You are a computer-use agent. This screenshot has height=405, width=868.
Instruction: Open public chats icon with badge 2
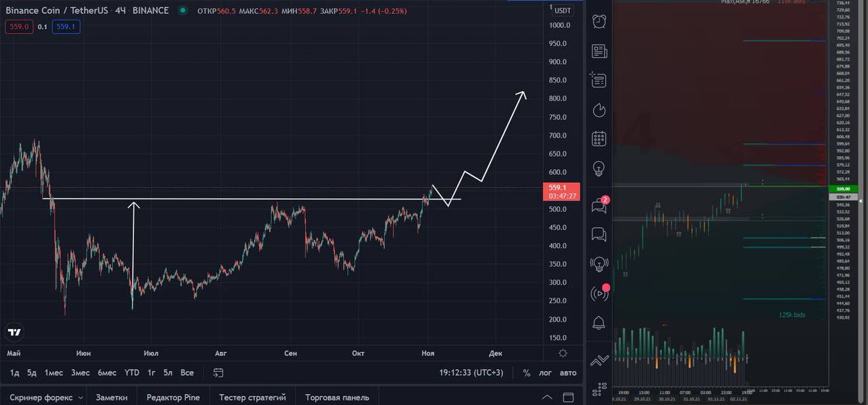click(599, 205)
